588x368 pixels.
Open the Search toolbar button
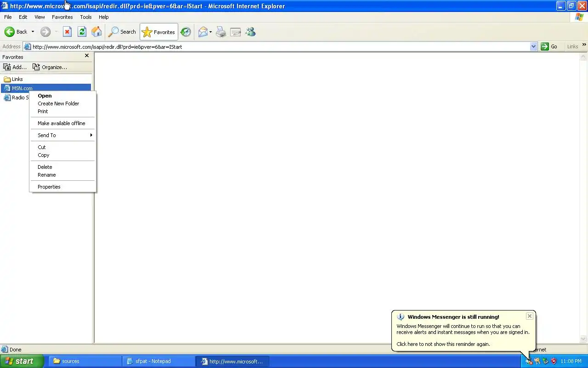coord(122,32)
